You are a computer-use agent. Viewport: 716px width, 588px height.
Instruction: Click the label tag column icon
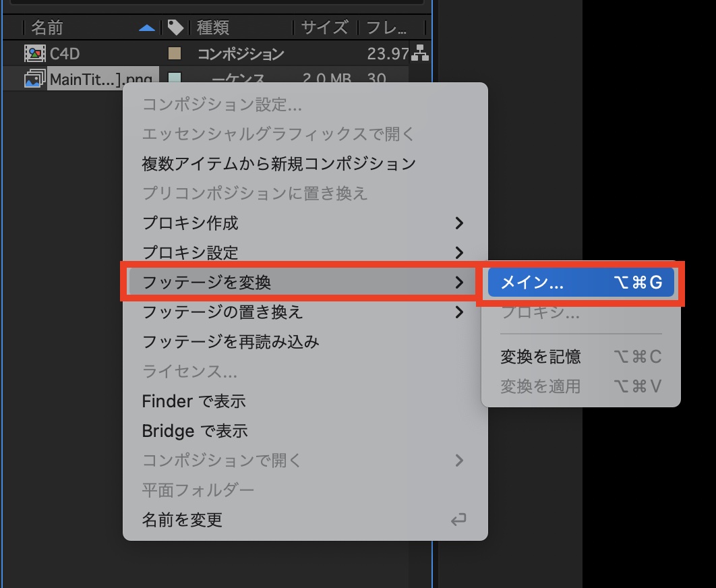pos(175,28)
